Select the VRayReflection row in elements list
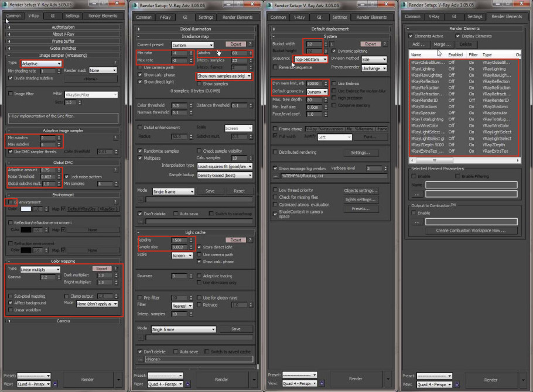Screen dimensions: 533x392 pyautogui.click(x=464, y=81)
